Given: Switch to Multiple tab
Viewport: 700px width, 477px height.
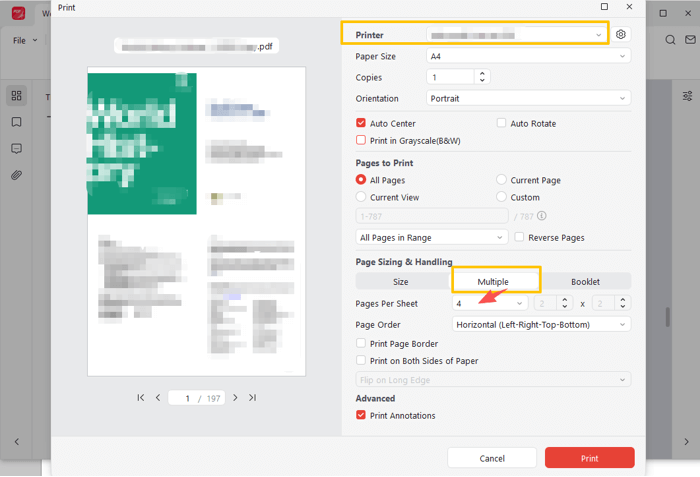Looking at the screenshot, I should pos(493,281).
